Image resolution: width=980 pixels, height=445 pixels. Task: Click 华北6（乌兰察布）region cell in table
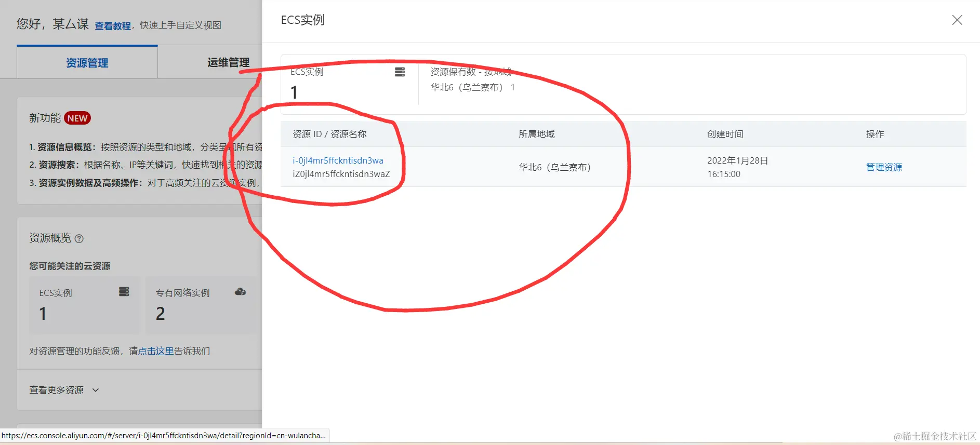tap(555, 167)
